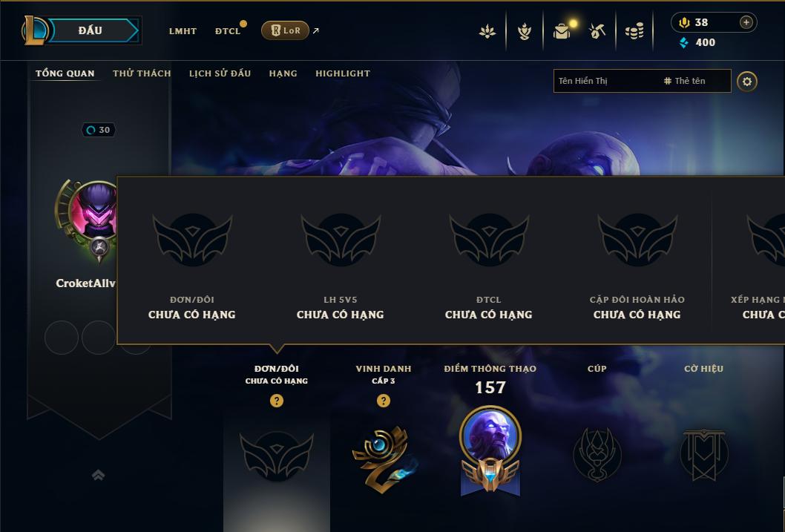Open the profile settings gear icon
Screen dimensions: 785x532
point(747,82)
